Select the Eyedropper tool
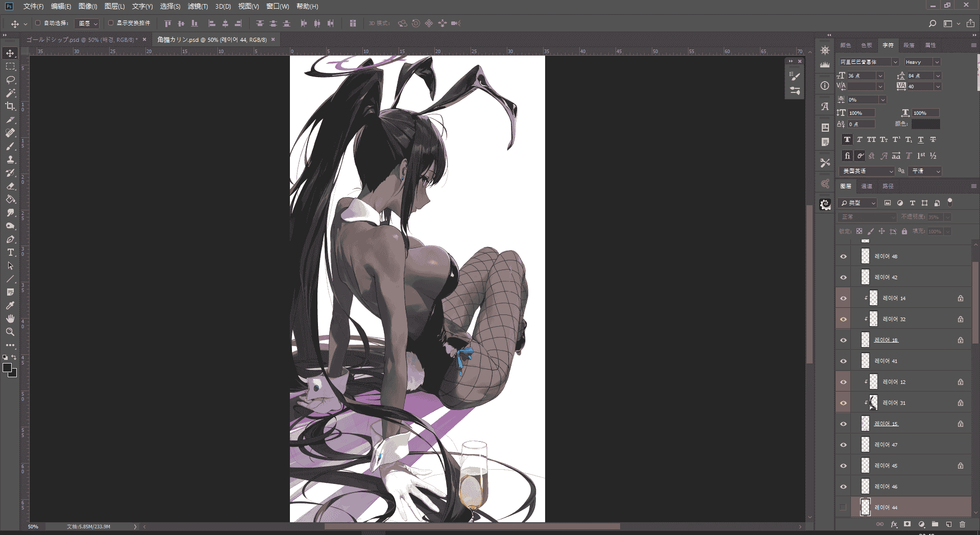The image size is (980, 535). (x=10, y=305)
